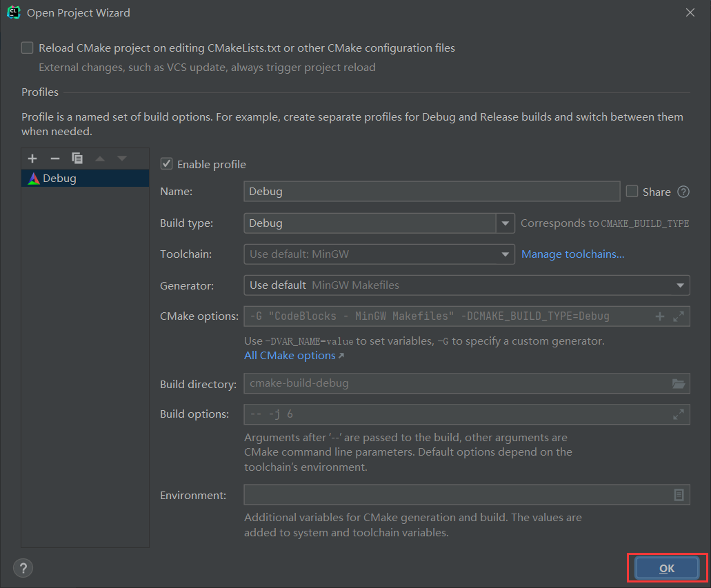The width and height of the screenshot is (711, 588).
Task: Click the CLion icon in title bar
Action: pyautogui.click(x=14, y=12)
